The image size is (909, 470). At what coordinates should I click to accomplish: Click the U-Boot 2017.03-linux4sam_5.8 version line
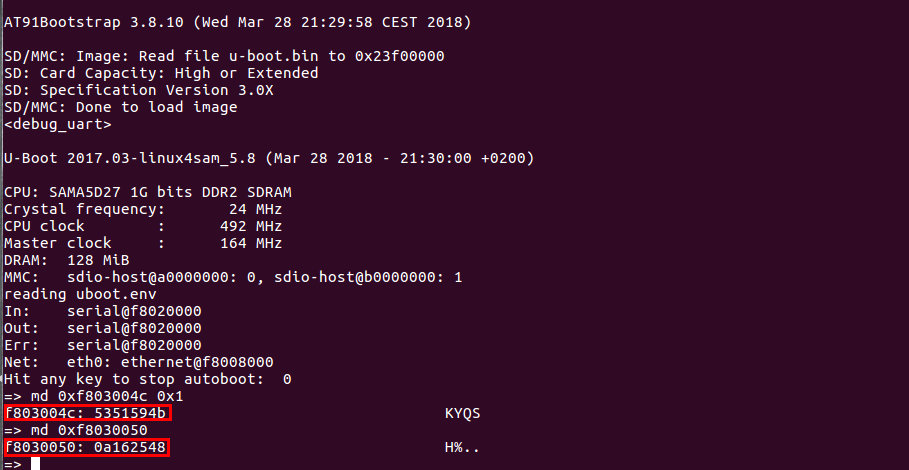(x=269, y=158)
